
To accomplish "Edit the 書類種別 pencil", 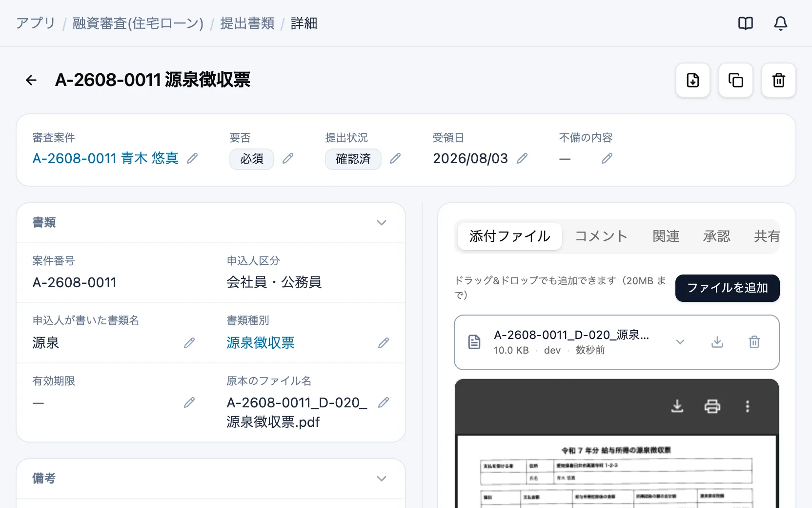I will coord(384,343).
